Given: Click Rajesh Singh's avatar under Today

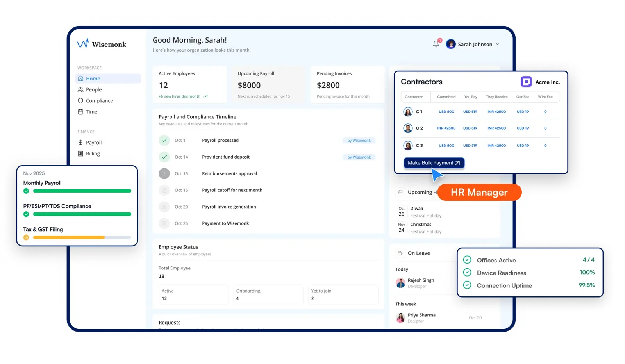Looking at the screenshot, I should point(400,283).
